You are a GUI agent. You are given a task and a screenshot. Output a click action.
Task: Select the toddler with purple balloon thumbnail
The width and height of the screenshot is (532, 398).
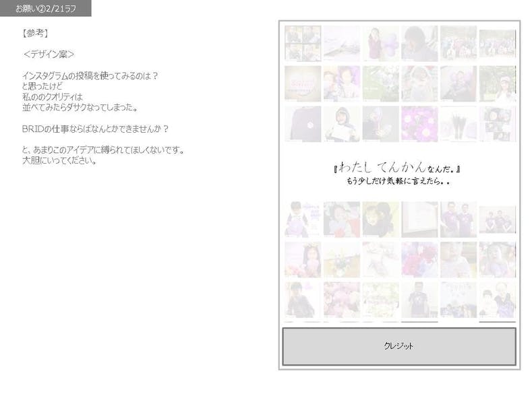click(302, 219)
